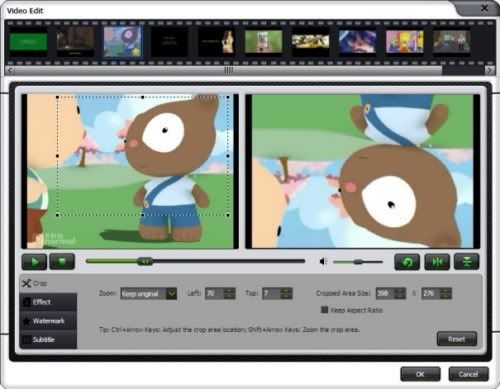
Task: Flip the video vertically
Action: pos(466,262)
